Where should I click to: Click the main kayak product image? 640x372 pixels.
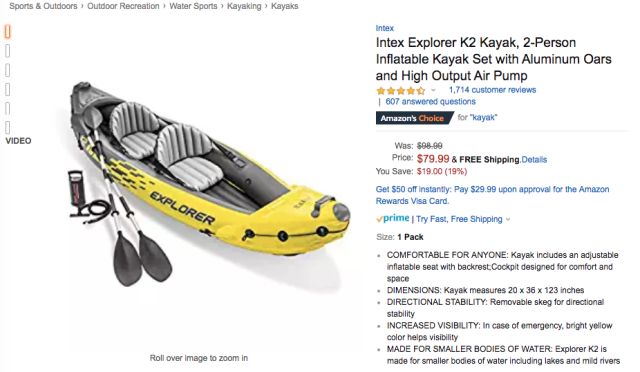pyautogui.click(x=208, y=184)
